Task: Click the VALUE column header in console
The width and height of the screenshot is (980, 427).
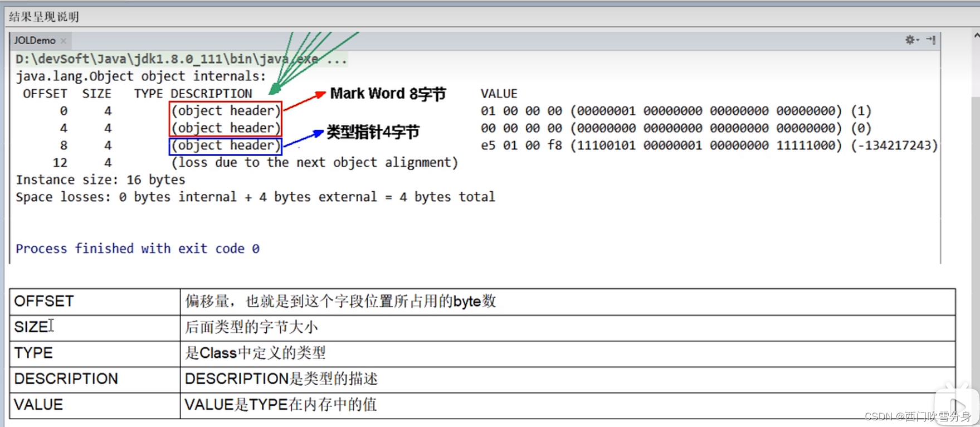Action: click(499, 94)
